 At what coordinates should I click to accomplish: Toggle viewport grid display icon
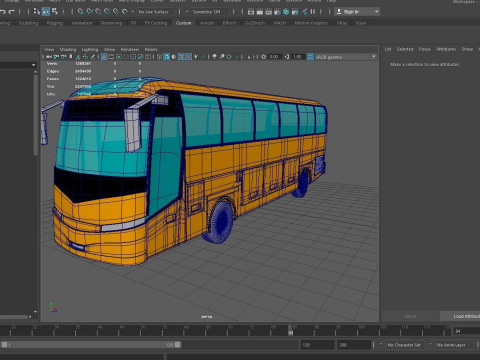(104, 57)
